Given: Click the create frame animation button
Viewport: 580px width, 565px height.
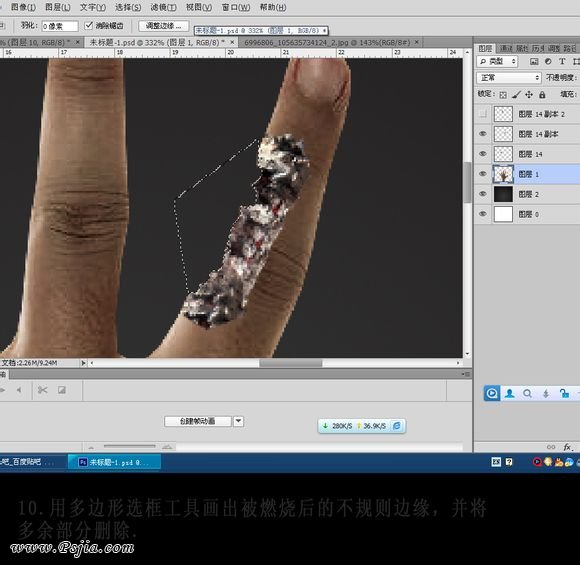Looking at the screenshot, I should pos(198,421).
